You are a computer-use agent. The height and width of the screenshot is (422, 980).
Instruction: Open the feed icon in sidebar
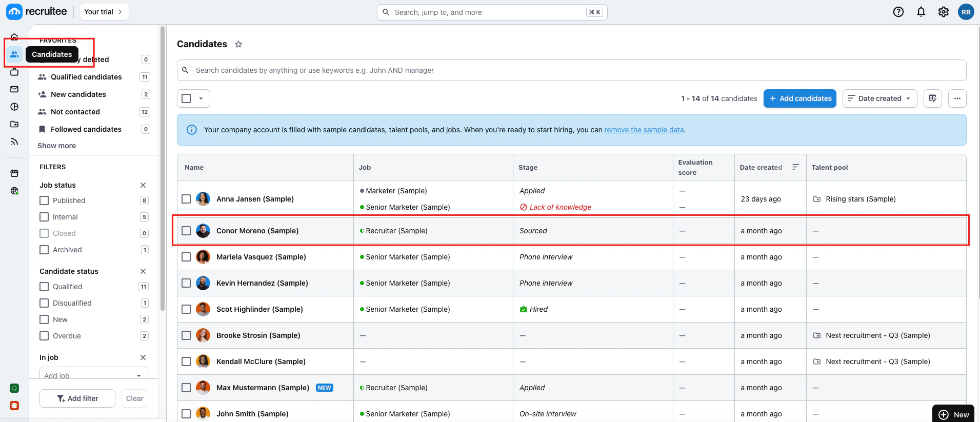(x=14, y=142)
